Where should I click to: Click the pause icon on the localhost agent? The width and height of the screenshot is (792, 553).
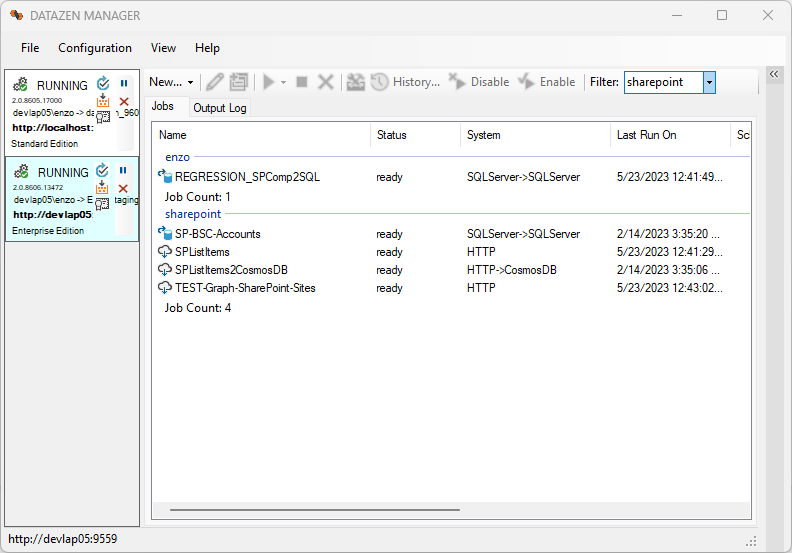(124, 84)
